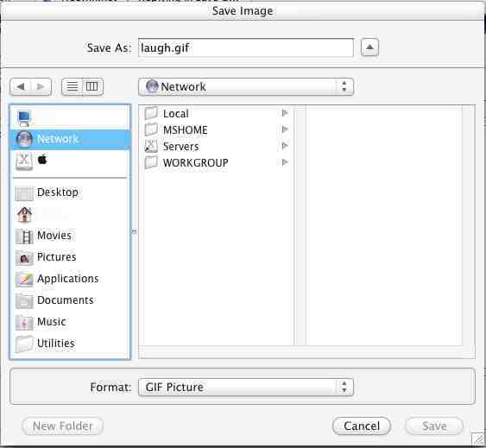The image size is (486, 448).
Task: Switch to list view
Action: point(73,86)
